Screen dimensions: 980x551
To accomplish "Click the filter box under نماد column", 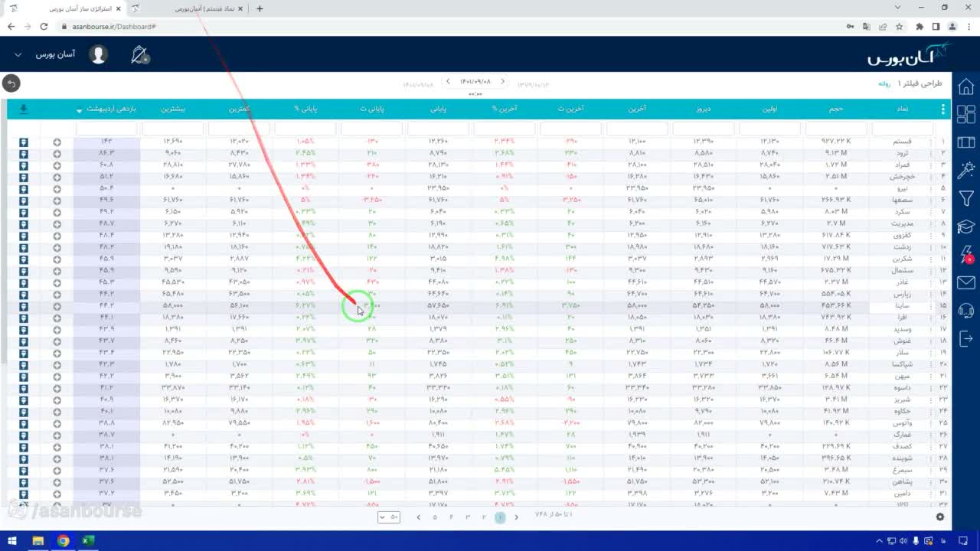I will pos(903,129).
